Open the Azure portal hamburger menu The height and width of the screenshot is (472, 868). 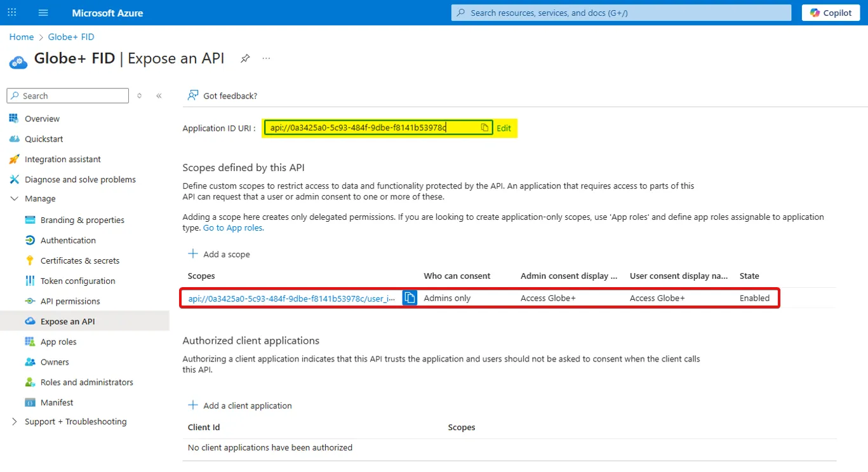click(x=43, y=13)
